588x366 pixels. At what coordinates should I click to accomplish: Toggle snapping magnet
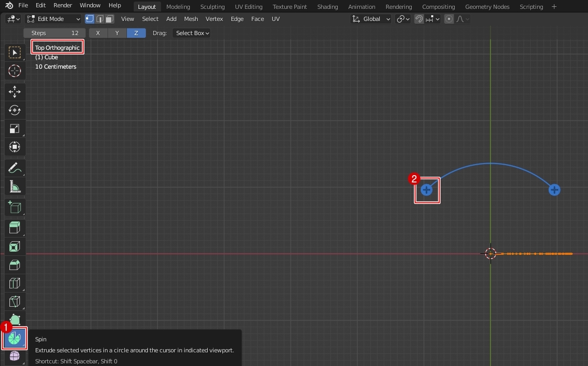pyautogui.click(x=419, y=19)
